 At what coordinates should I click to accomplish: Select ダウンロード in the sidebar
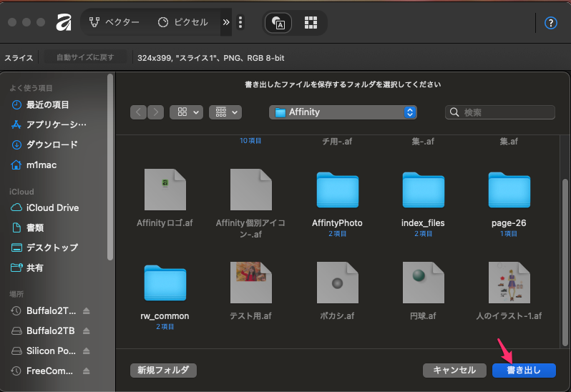pyautogui.click(x=52, y=144)
